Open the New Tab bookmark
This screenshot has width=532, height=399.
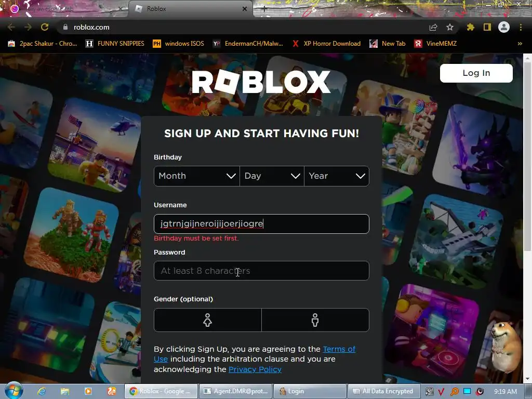(388, 44)
